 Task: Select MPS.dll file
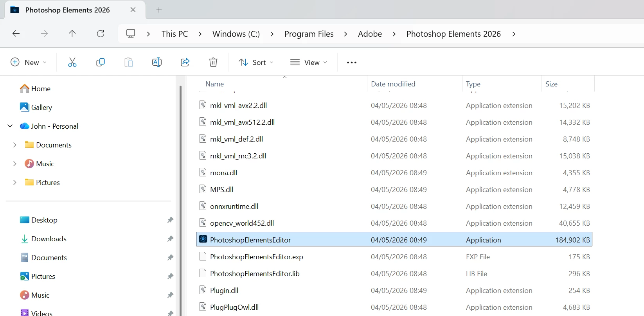[x=394, y=190]
